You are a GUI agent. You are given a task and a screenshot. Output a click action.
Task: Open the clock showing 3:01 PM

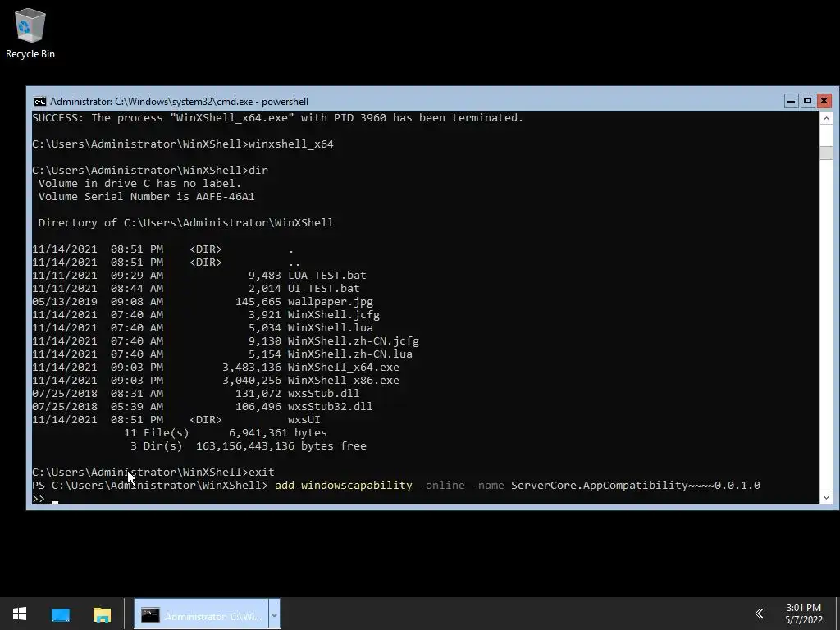coord(804,614)
